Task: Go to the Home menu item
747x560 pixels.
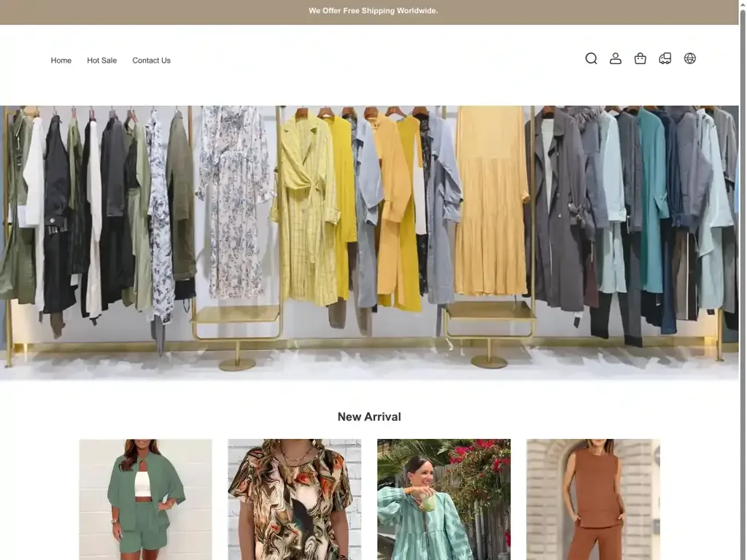Action: tap(61, 61)
